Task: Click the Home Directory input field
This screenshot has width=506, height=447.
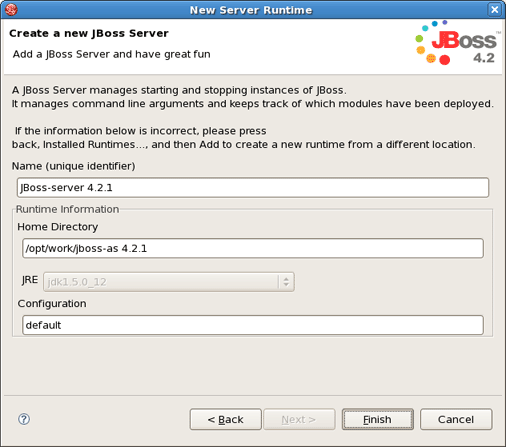Action: point(253,248)
